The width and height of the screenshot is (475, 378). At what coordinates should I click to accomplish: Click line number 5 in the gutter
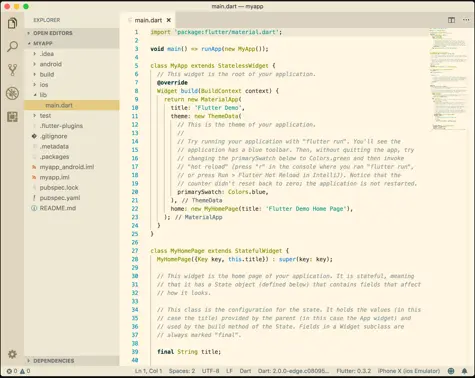136,66
